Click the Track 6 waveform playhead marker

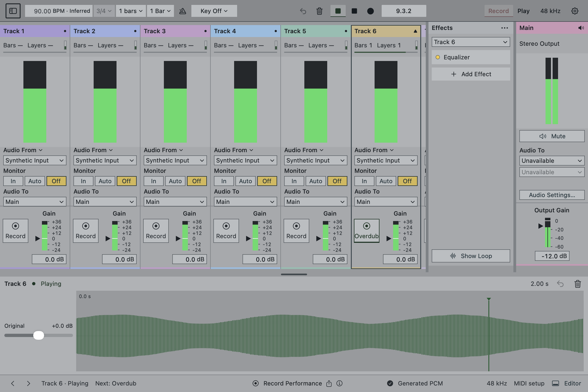(x=489, y=299)
